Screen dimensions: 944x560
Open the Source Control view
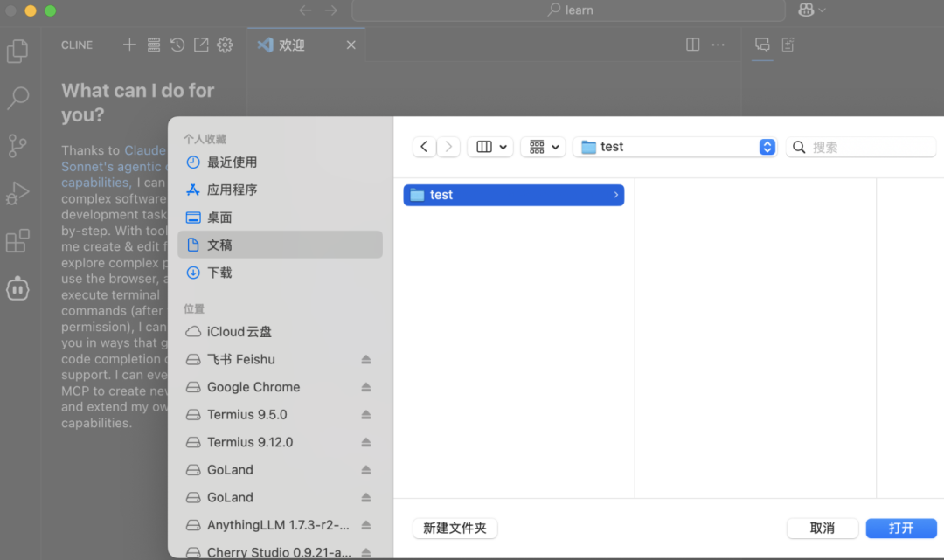coord(17,145)
